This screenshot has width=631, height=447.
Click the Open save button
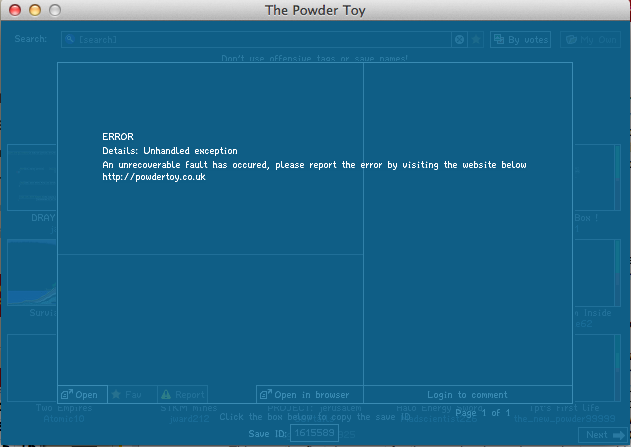point(82,395)
